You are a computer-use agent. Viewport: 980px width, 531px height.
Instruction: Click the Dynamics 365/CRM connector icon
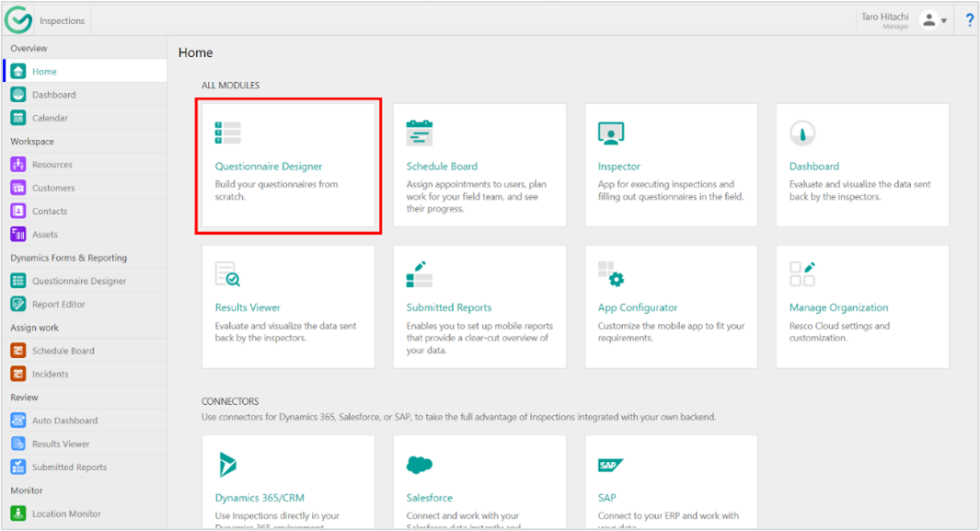click(x=227, y=464)
